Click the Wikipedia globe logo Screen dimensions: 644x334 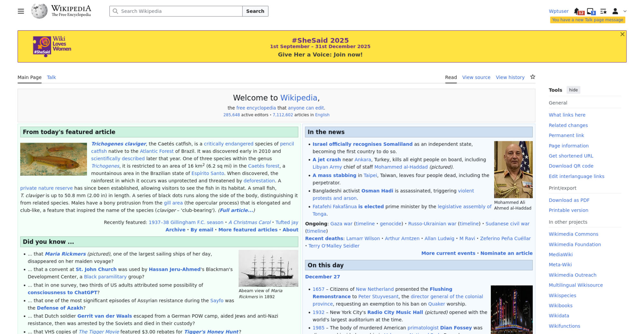click(x=39, y=11)
